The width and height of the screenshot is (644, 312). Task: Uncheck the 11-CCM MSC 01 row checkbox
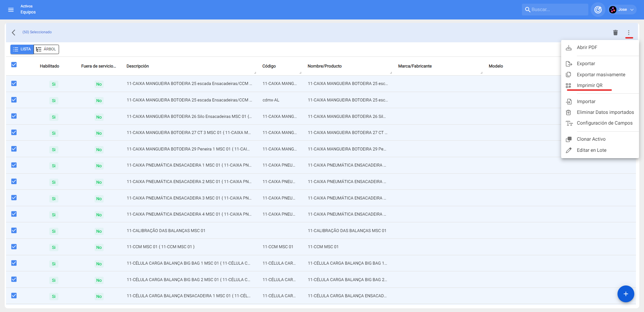coord(14,247)
